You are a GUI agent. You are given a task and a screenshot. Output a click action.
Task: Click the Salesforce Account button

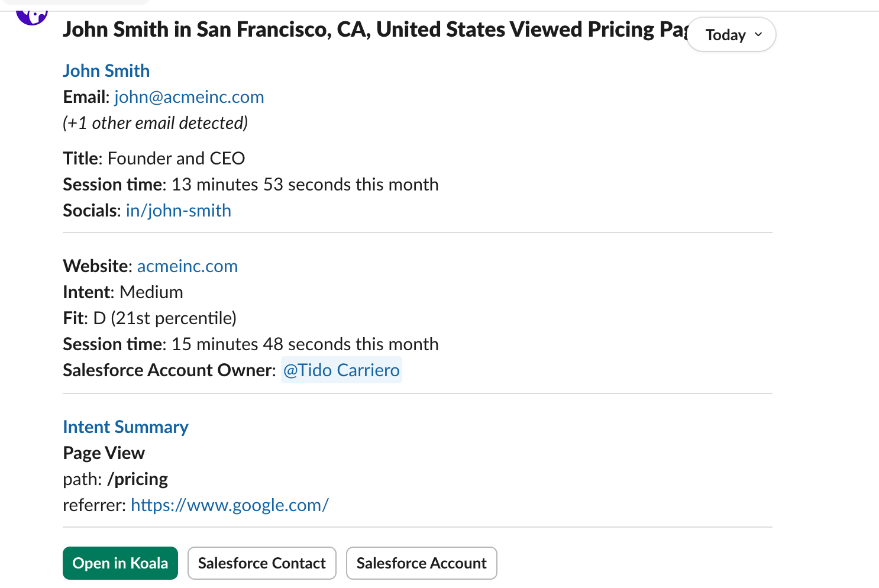[422, 563]
